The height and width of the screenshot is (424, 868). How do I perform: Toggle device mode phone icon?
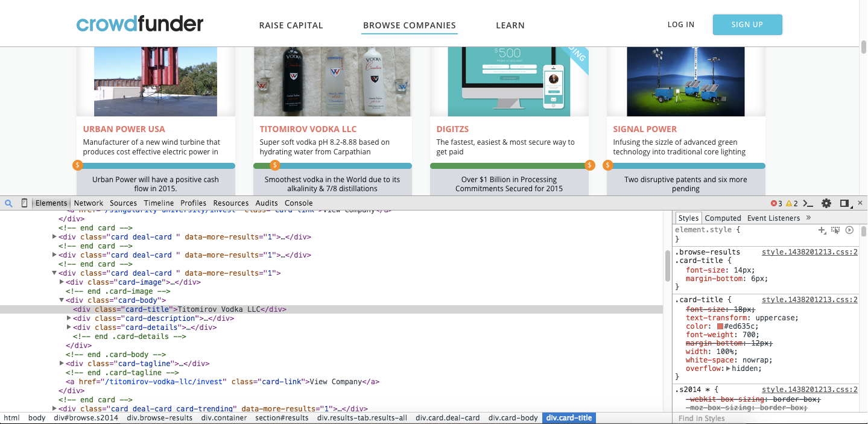(24, 203)
